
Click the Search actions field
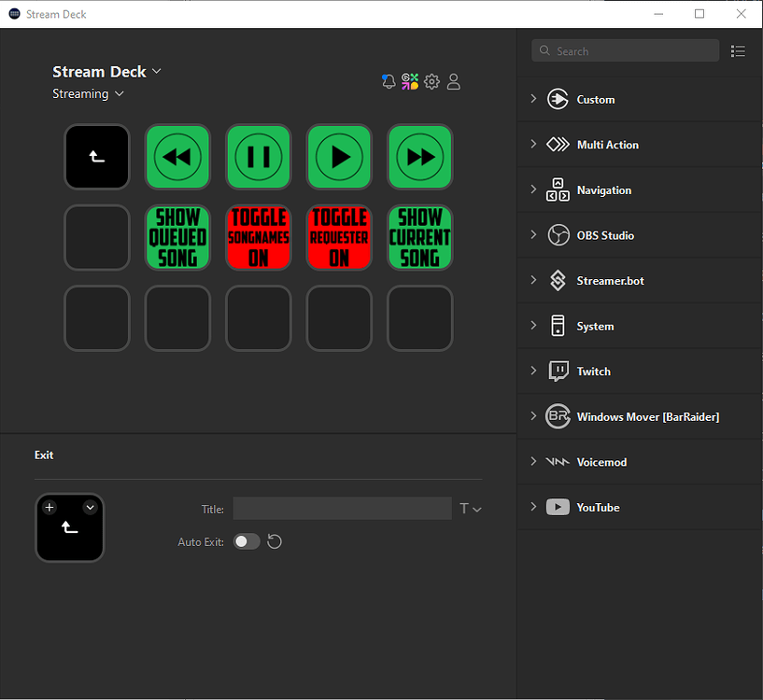pos(626,50)
